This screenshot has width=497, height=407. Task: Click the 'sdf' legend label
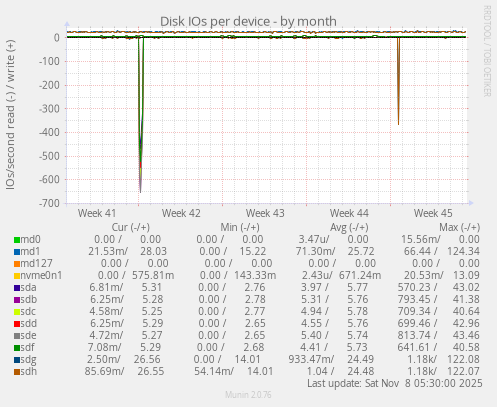coord(28,347)
